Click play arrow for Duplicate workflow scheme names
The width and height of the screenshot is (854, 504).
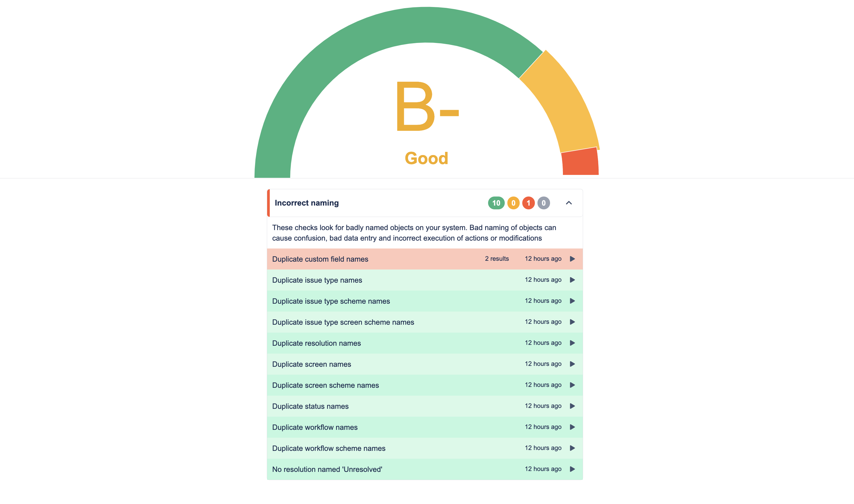coord(572,448)
